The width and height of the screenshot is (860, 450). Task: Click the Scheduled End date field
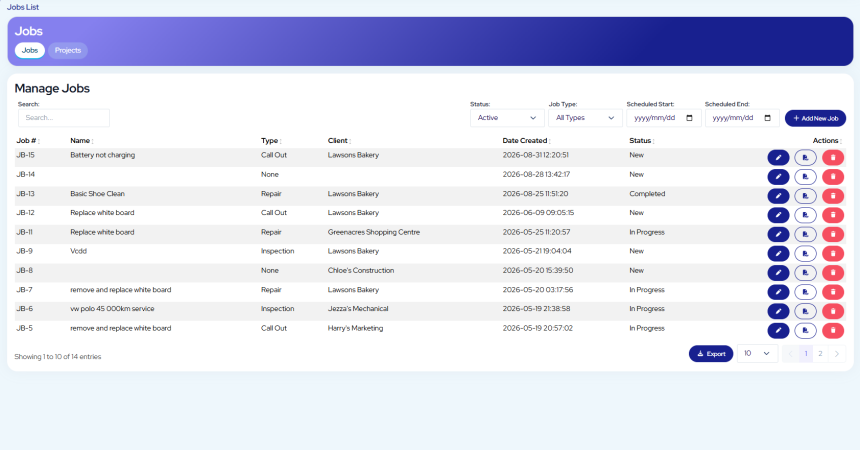pyautogui.click(x=742, y=118)
